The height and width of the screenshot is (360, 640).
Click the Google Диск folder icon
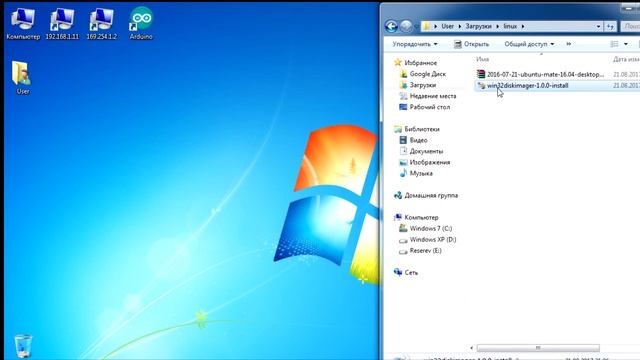[x=403, y=74]
